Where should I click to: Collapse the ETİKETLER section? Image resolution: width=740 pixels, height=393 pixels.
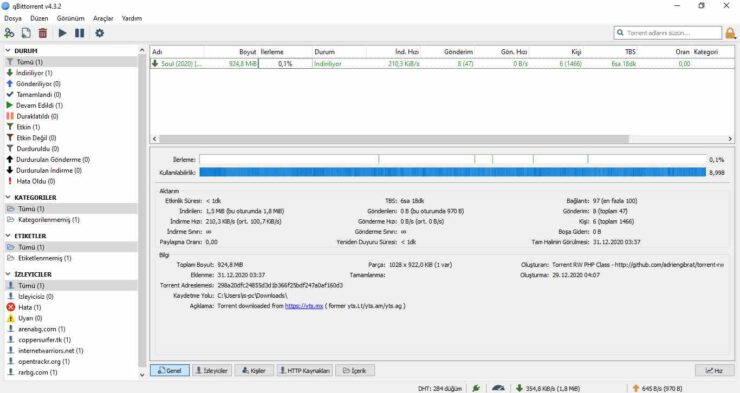8,235
